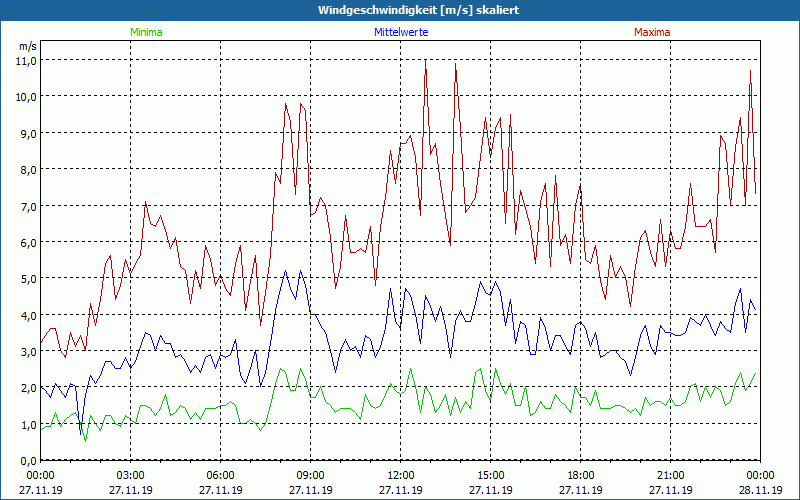Select the 15:00 time axis label

[491, 475]
